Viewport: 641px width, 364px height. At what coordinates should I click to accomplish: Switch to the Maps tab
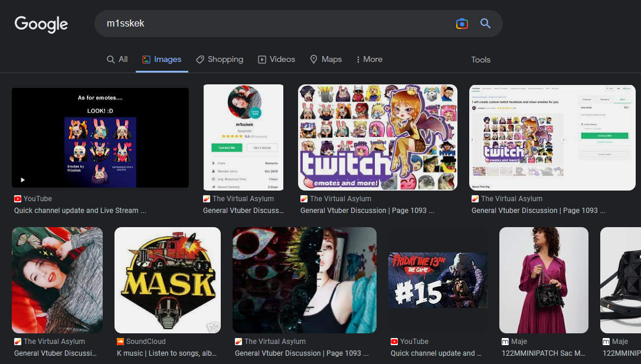326,59
